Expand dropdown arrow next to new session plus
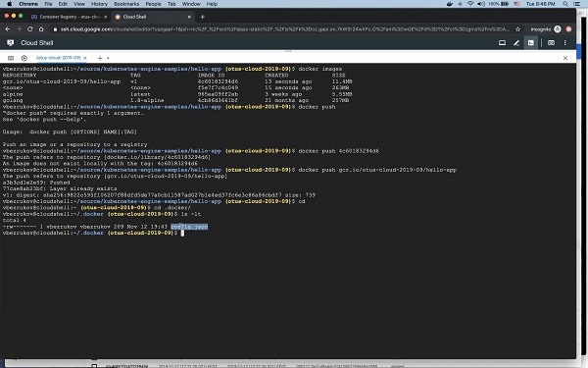This screenshot has width=588, height=368. click(108, 58)
